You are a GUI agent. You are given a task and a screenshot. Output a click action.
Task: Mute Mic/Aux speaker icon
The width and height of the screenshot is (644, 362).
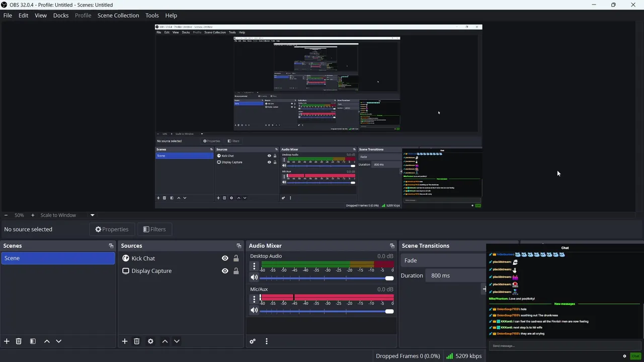coord(254,310)
